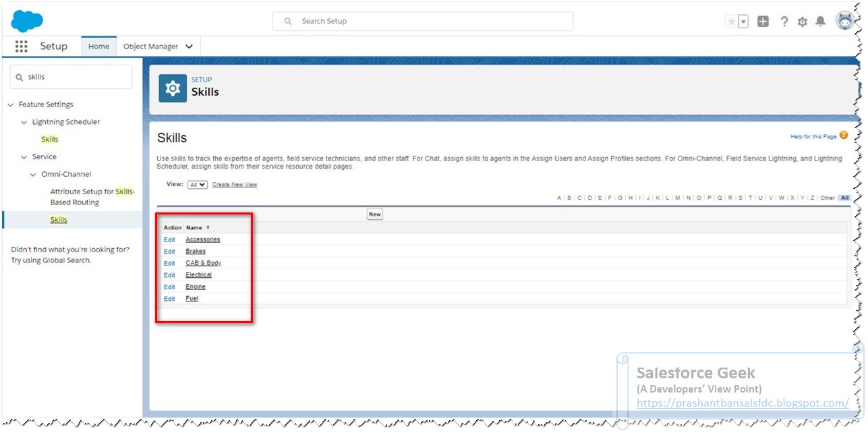The image size is (868, 433).
Task: Filter list by letter S
Action: [x=740, y=198]
